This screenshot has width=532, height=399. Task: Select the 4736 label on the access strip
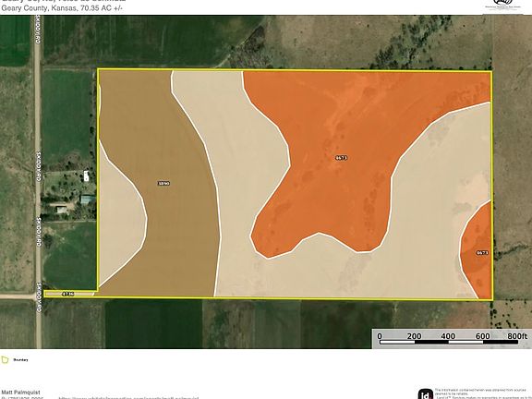[68, 294]
